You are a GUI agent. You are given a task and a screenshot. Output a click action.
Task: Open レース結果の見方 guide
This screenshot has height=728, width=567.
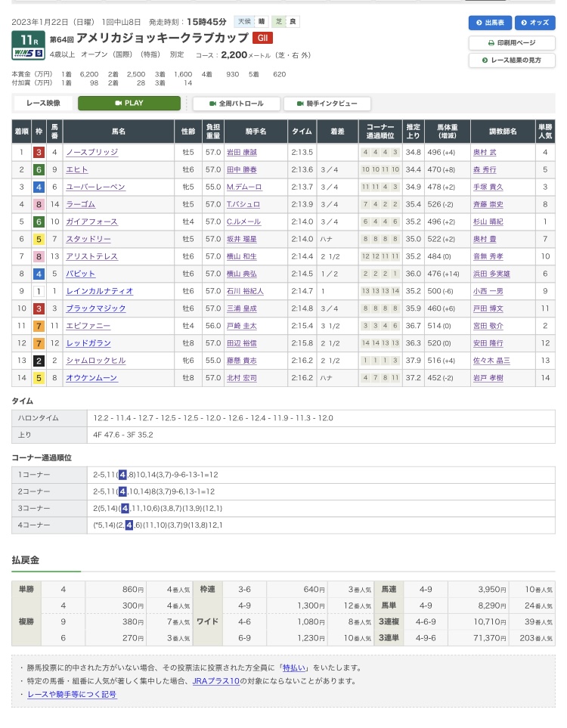point(512,60)
